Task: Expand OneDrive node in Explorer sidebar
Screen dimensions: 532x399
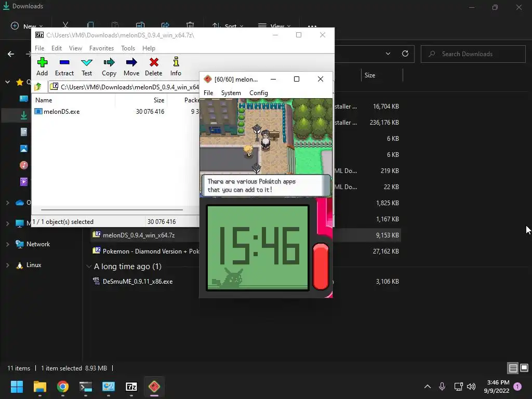Action: click(7, 203)
